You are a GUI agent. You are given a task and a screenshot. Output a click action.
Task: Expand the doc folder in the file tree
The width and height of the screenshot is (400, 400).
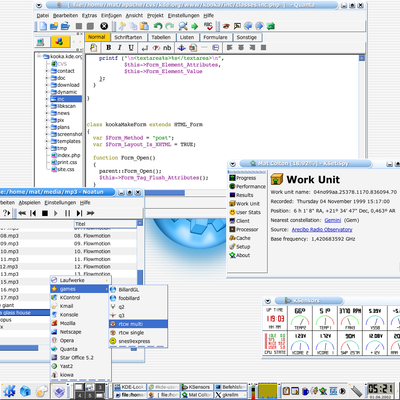pyautogui.click(x=47, y=78)
